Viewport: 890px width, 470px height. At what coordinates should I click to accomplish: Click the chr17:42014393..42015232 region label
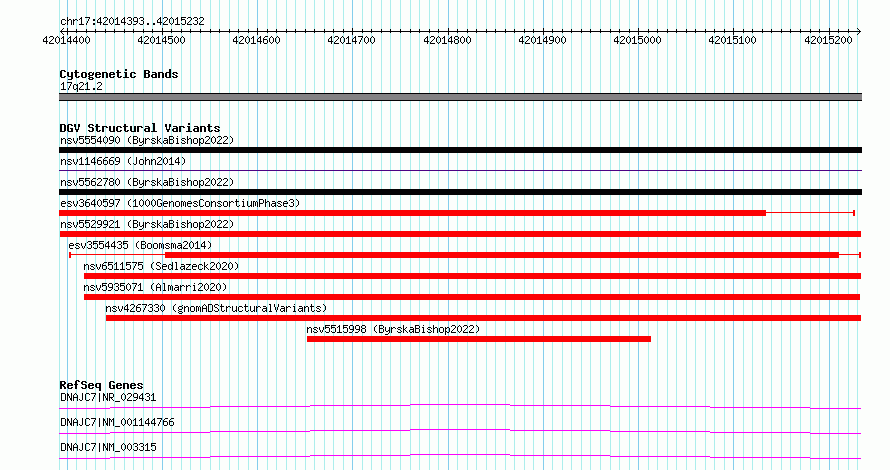tap(132, 22)
